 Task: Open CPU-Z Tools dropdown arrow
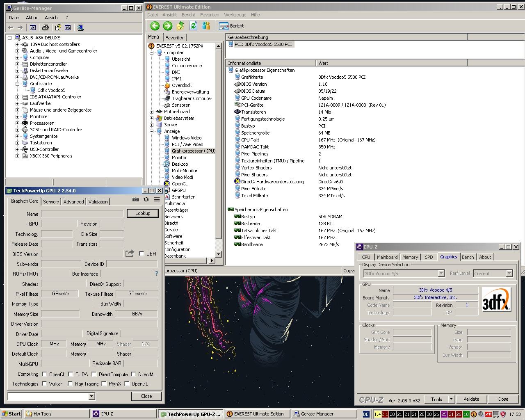click(x=451, y=399)
